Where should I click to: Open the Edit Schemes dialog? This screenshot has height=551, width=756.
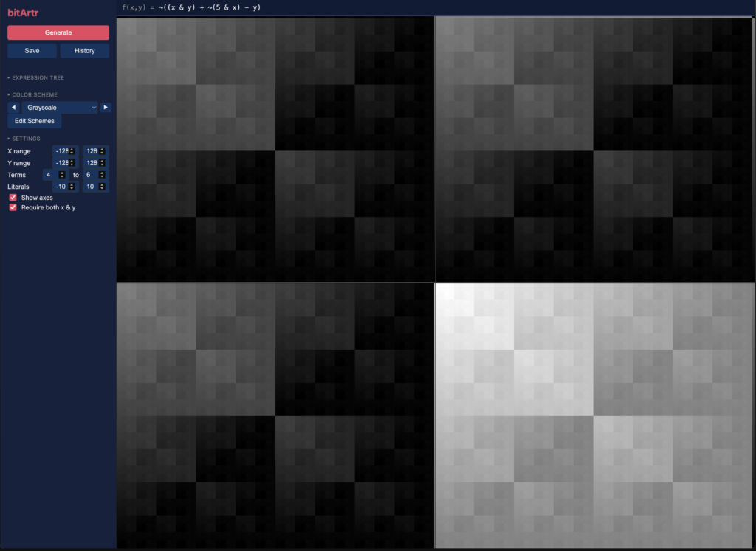(x=34, y=121)
